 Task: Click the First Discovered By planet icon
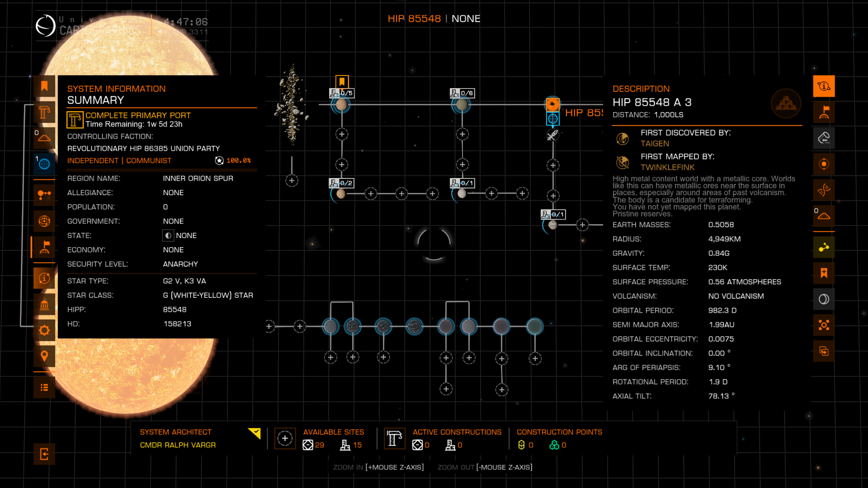623,139
